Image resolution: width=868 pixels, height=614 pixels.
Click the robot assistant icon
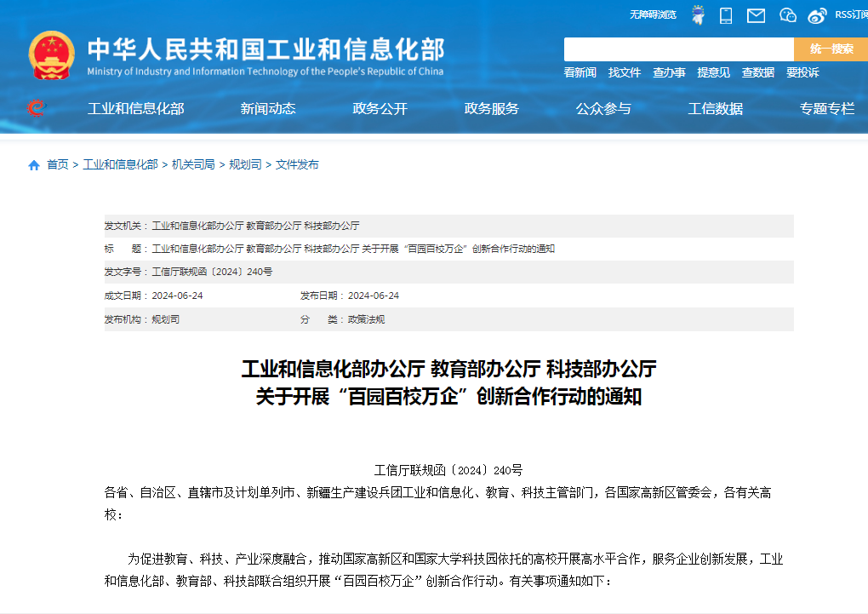point(698,14)
